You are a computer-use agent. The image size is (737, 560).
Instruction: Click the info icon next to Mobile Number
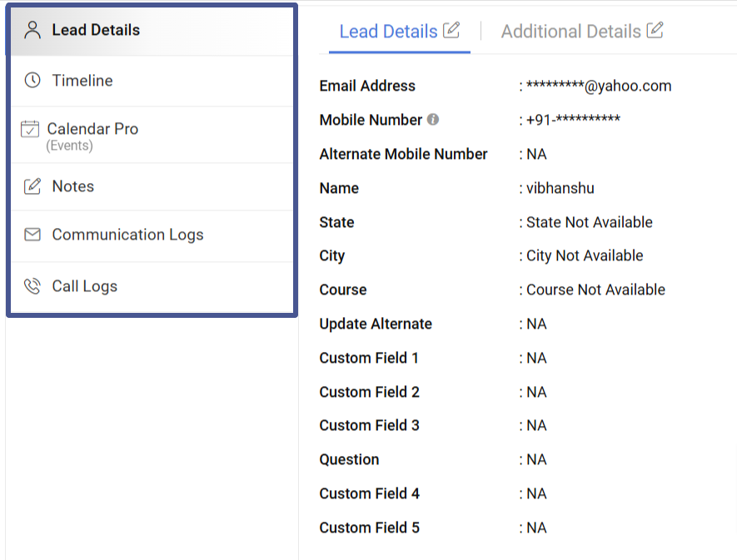(x=433, y=120)
